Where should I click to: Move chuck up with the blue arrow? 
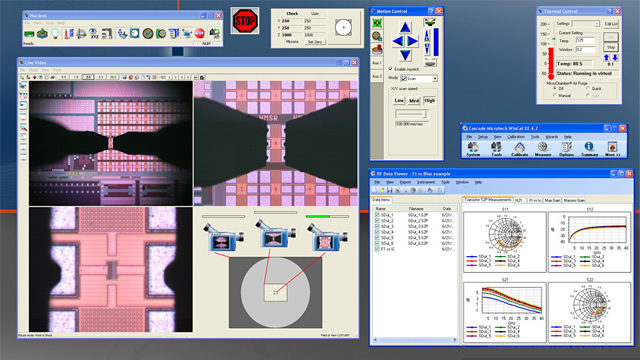click(x=405, y=27)
